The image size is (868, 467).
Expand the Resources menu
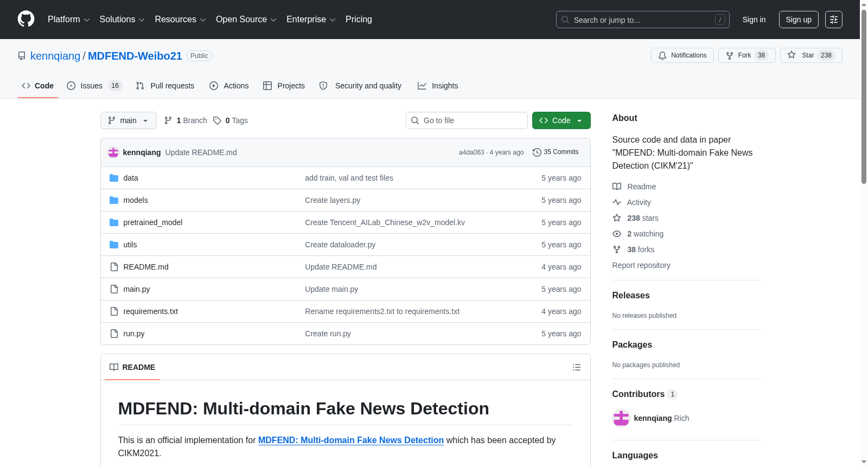(180, 20)
